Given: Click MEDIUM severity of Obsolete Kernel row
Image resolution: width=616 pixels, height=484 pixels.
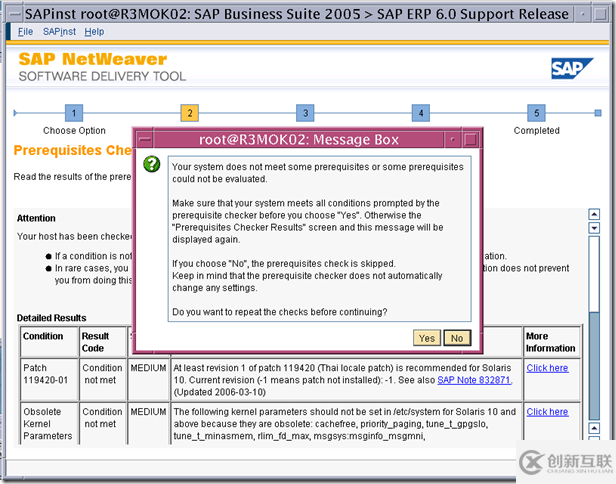Looking at the screenshot, I should tap(148, 412).
